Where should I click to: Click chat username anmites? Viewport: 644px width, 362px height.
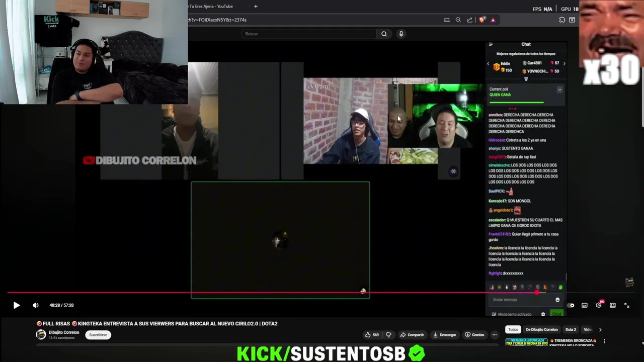coord(495,115)
